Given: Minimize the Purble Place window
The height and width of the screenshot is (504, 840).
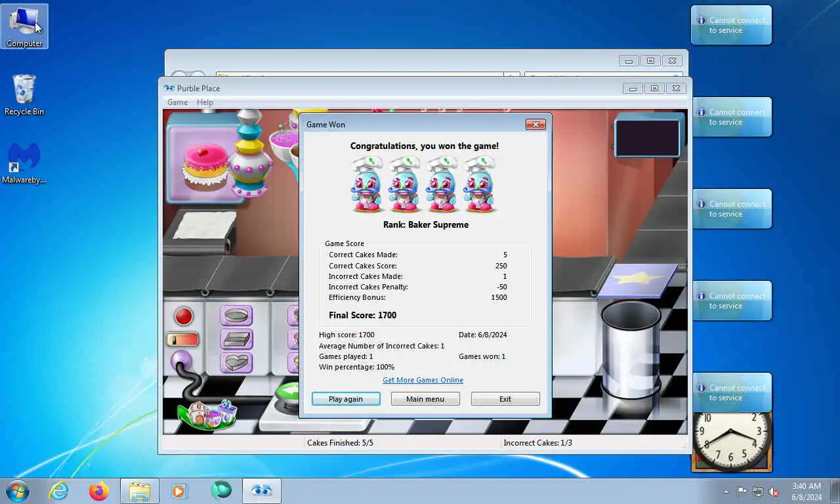Looking at the screenshot, I should tap(633, 89).
